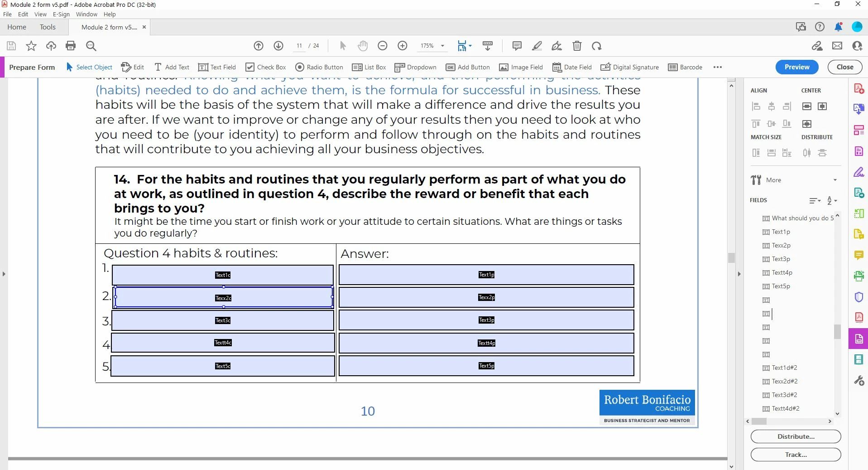This screenshot has width=868, height=470.
Task: Click the distribute vertically icon
Action: tap(822, 153)
